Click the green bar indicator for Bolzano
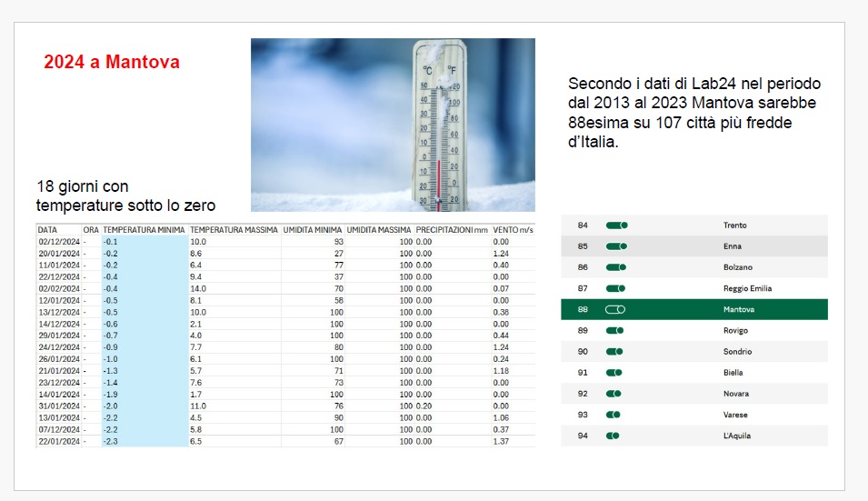 click(616, 267)
